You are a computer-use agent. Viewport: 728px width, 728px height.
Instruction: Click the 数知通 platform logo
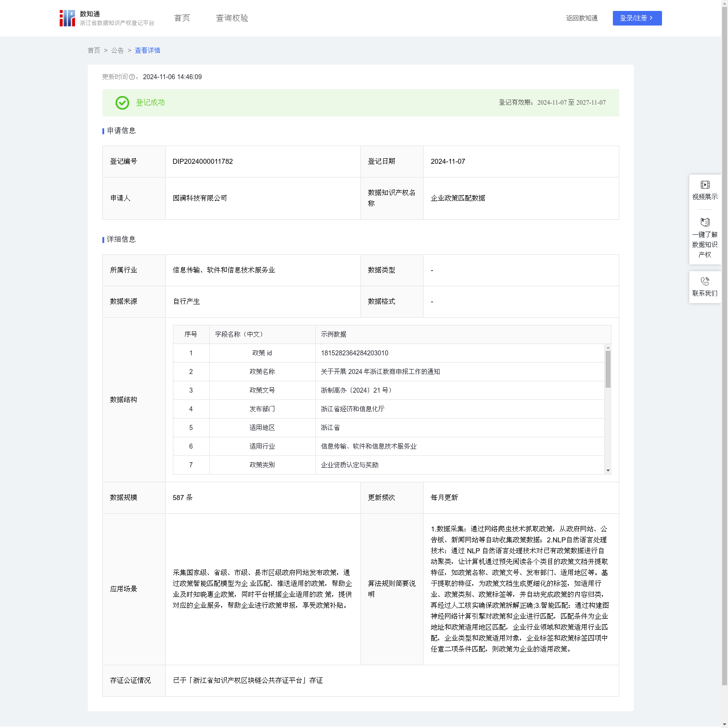[x=67, y=18]
